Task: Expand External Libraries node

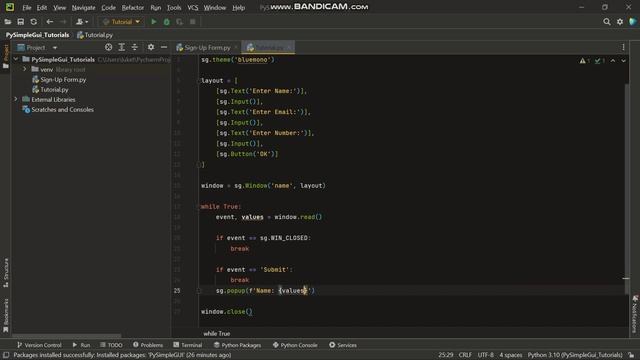Action: [16, 99]
